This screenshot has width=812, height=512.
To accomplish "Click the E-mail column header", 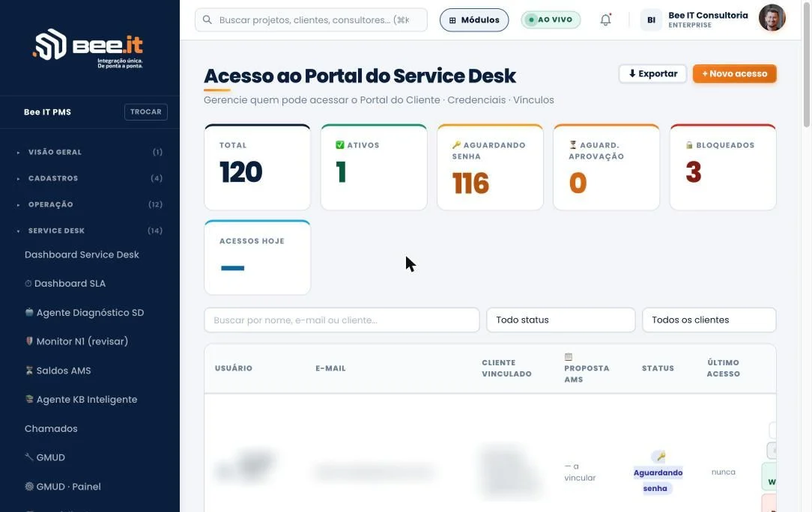I will [330, 368].
